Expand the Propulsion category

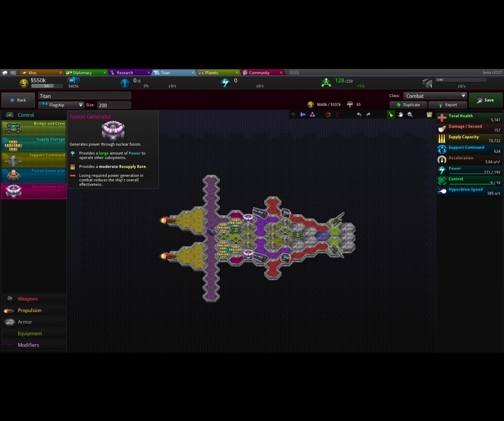(x=30, y=311)
